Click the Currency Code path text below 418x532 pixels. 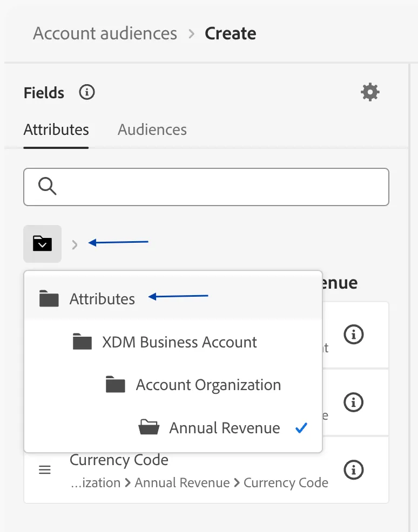click(199, 482)
